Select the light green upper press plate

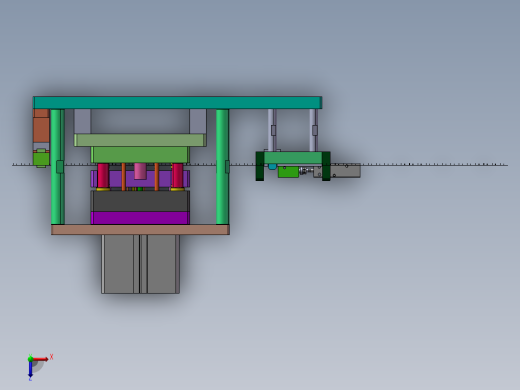tap(140, 140)
